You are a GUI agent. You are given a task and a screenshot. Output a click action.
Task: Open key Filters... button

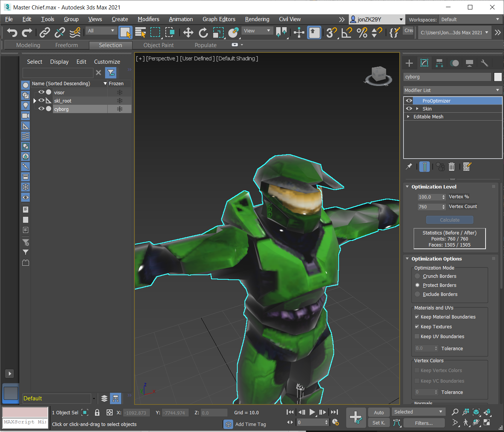click(x=424, y=423)
